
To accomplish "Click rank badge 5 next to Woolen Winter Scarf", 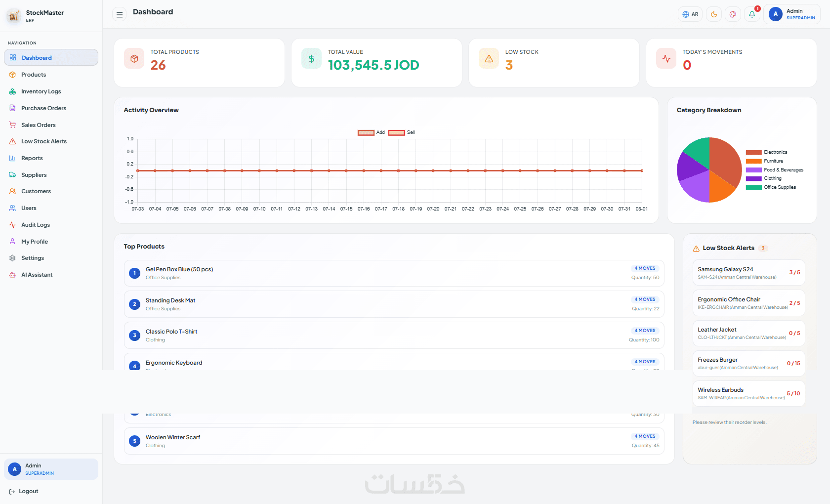I will pyautogui.click(x=134, y=441).
